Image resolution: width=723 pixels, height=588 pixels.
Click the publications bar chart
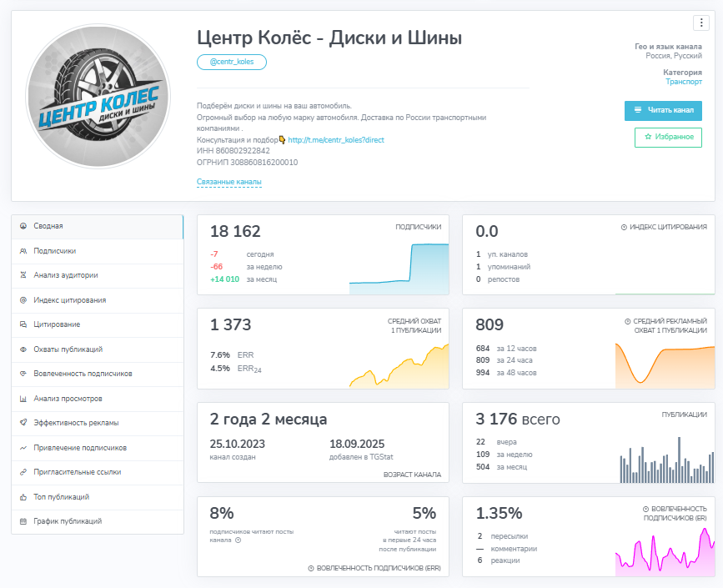[x=667, y=460]
